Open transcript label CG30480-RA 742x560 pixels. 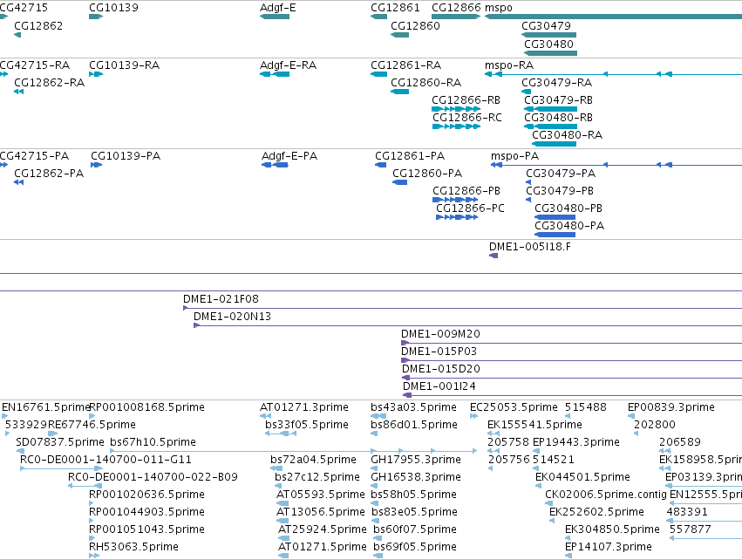[567, 135]
